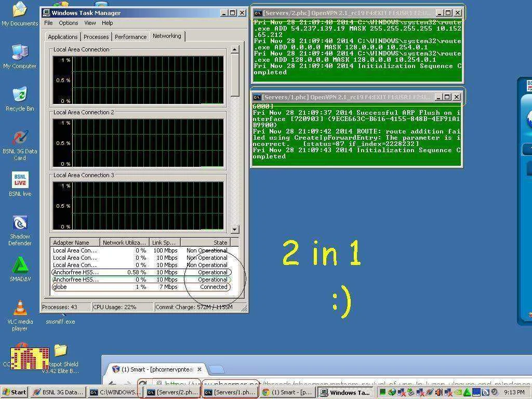Click Servers/2.phc console window icon

258,13
